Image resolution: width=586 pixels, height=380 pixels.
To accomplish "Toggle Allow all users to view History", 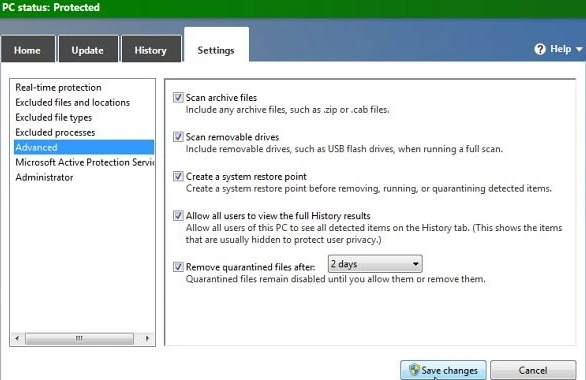I will pos(178,216).
